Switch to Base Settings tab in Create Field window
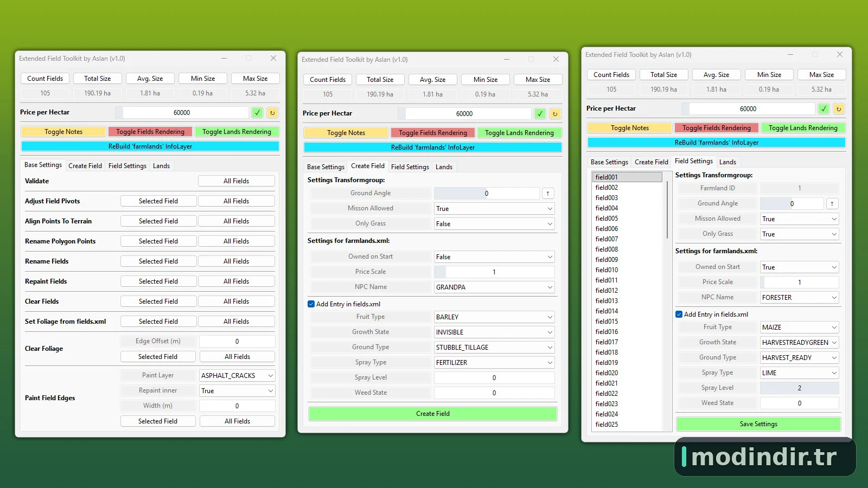 325,167
